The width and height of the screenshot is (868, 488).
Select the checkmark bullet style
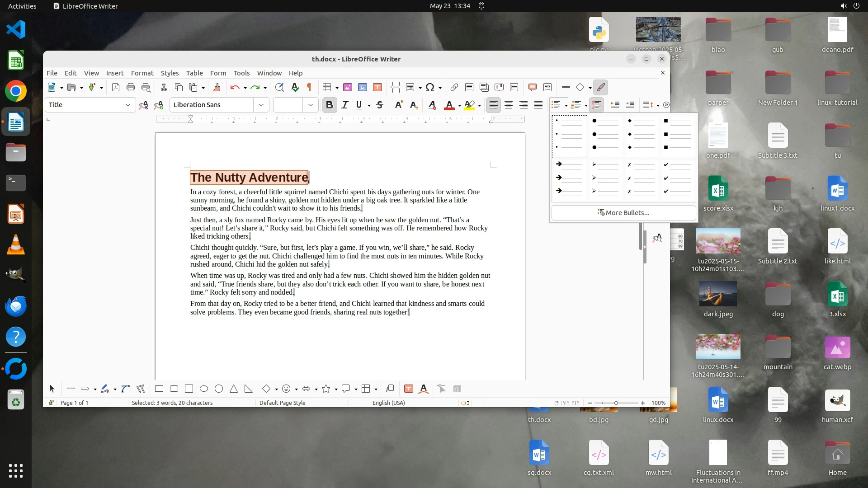[x=677, y=178]
